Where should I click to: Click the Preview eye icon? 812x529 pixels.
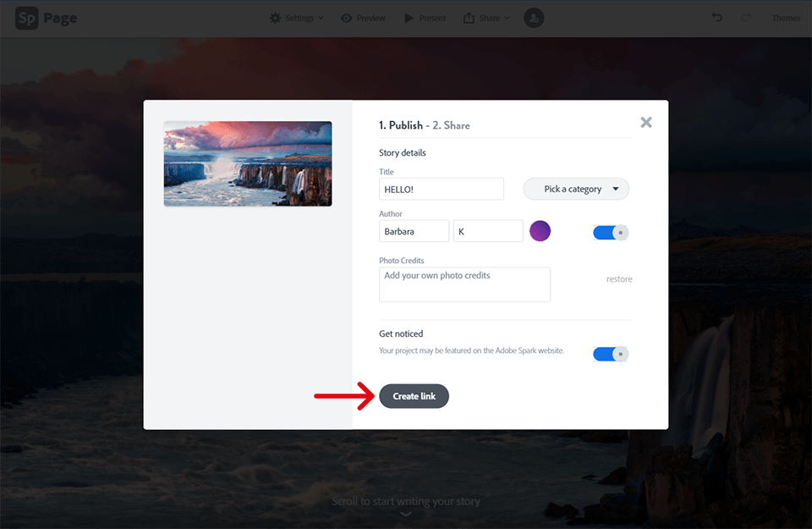347,18
